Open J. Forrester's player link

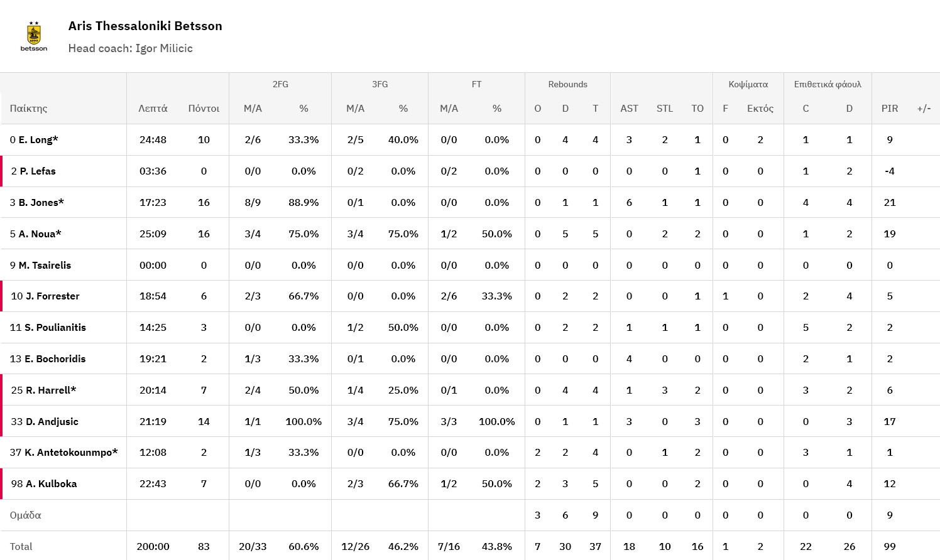pos(52,296)
